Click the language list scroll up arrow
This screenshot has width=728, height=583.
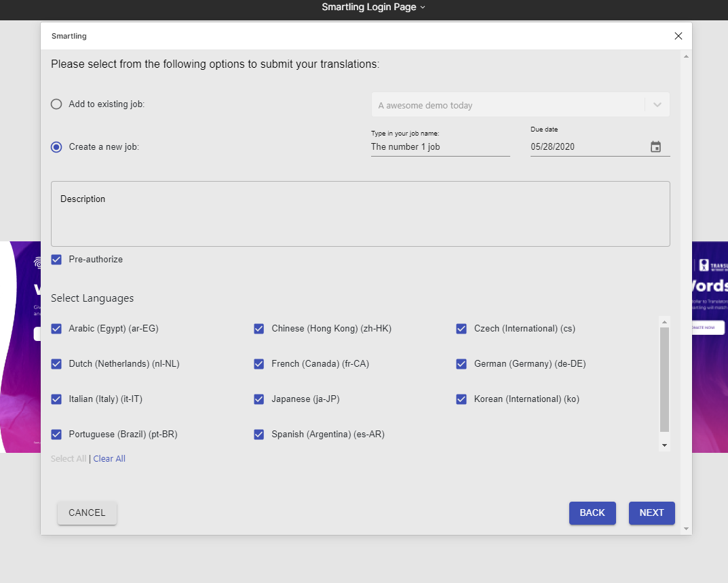click(x=664, y=322)
